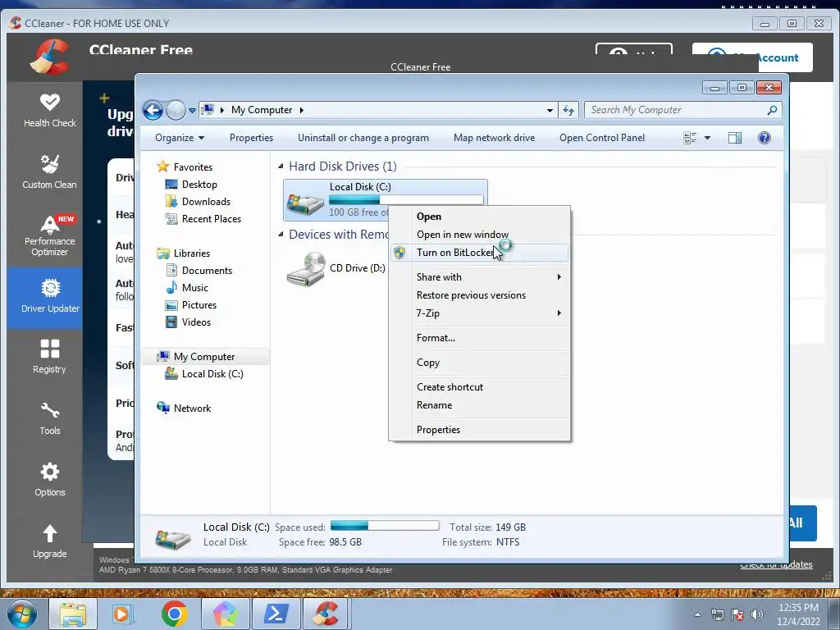Open recent pages dropdown next to Forward
The image size is (840, 630).
(x=192, y=111)
